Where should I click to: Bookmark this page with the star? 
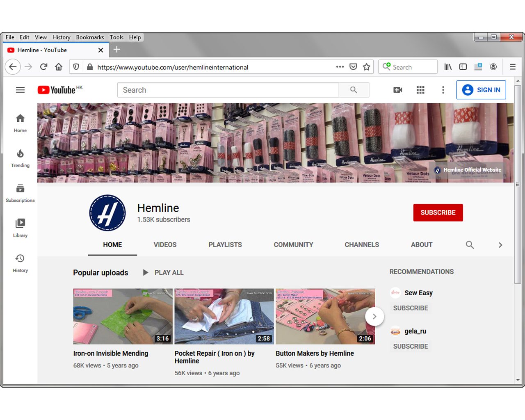[367, 67]
